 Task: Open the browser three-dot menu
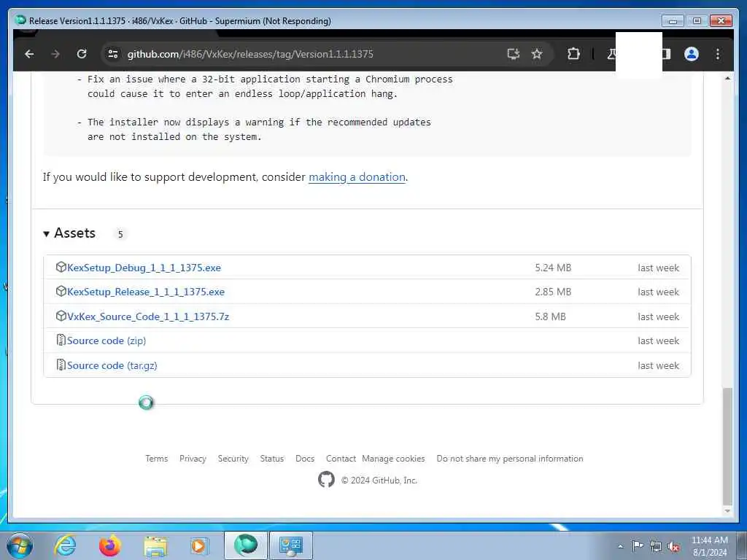(x=718, y=54)
